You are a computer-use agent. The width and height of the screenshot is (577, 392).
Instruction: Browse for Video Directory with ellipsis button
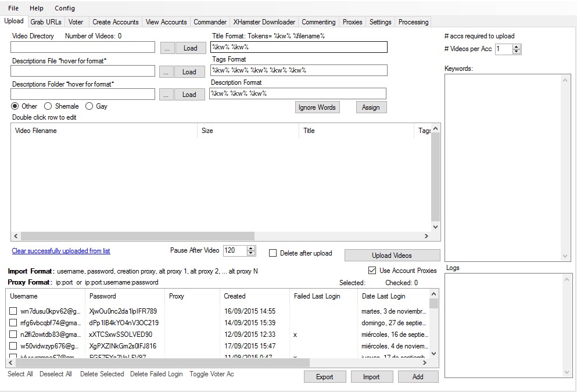coord(167,48)
